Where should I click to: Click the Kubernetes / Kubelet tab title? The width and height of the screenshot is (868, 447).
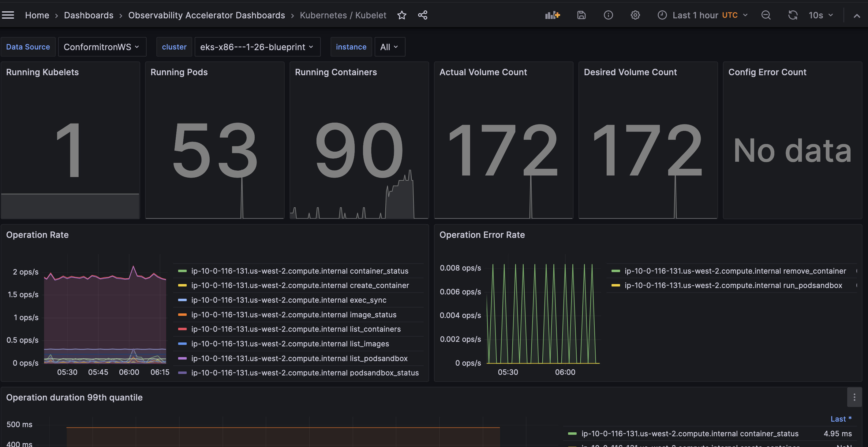coord(343,14)
